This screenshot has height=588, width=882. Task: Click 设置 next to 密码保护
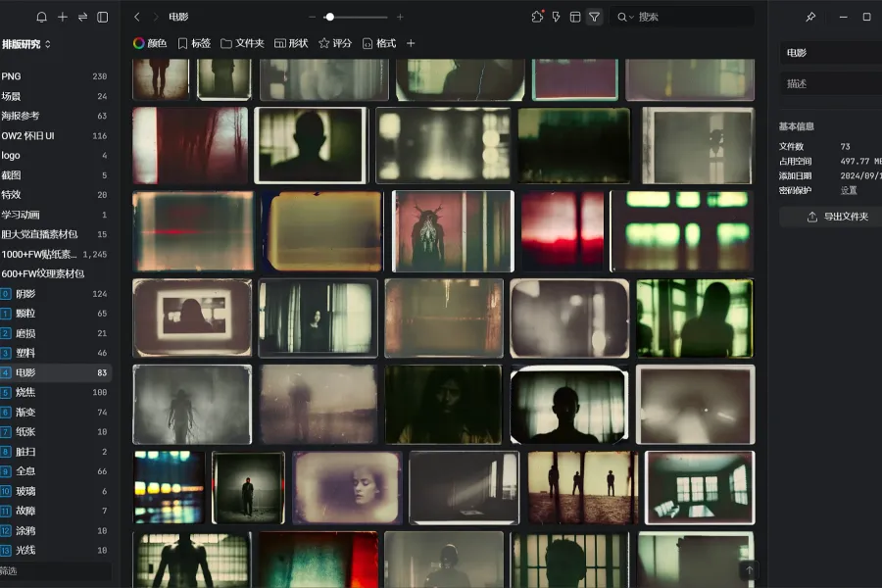click(849, 190)
